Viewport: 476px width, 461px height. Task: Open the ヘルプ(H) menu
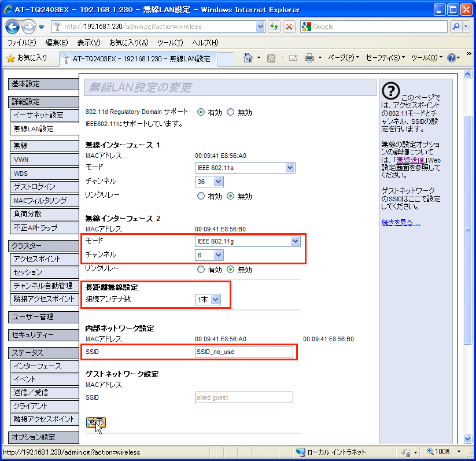[205, 43]
